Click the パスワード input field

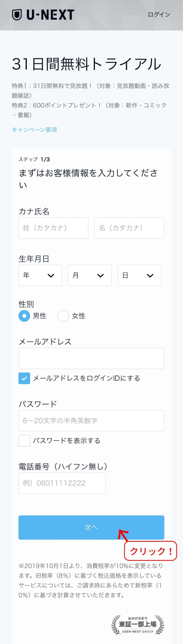click(x=91, y=421)
